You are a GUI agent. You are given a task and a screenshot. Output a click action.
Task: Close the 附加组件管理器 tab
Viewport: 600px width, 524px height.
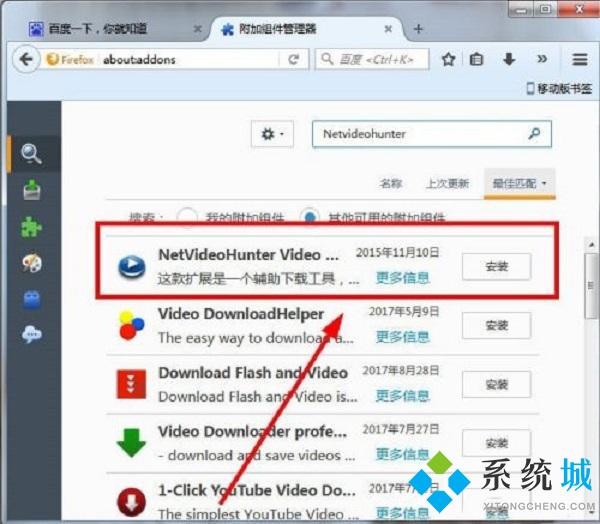[388, 29]
